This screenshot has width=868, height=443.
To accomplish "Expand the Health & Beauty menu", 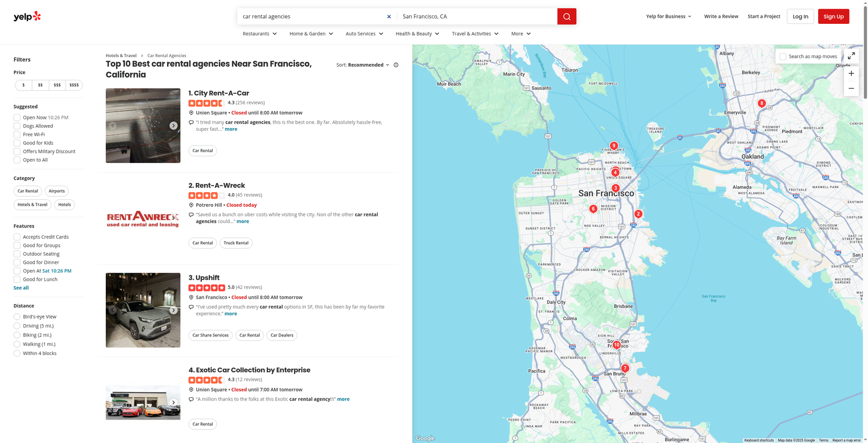I will 418,34.
